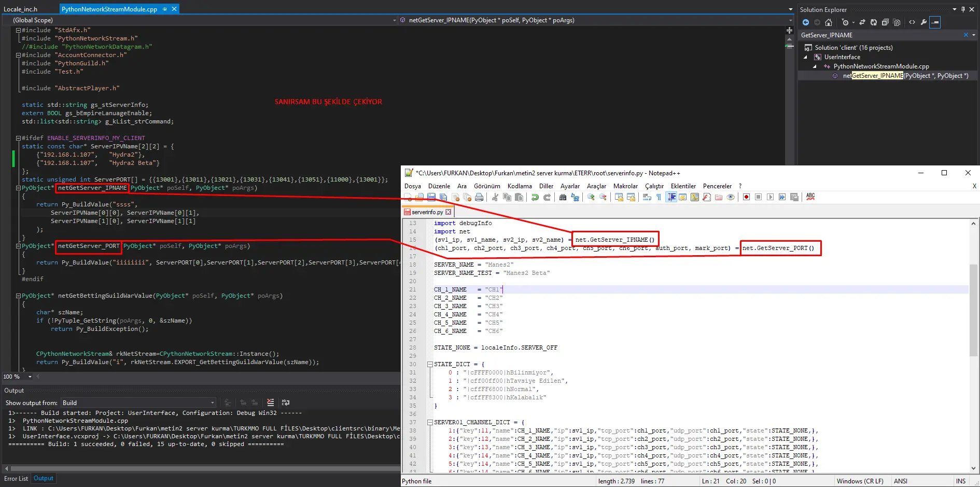The height and width of the screenshot is (487, 980).
Task: Pin the PythonNetworkStreamModule.cpp tab
Action: pyautogui.click(x=165, y=9)
